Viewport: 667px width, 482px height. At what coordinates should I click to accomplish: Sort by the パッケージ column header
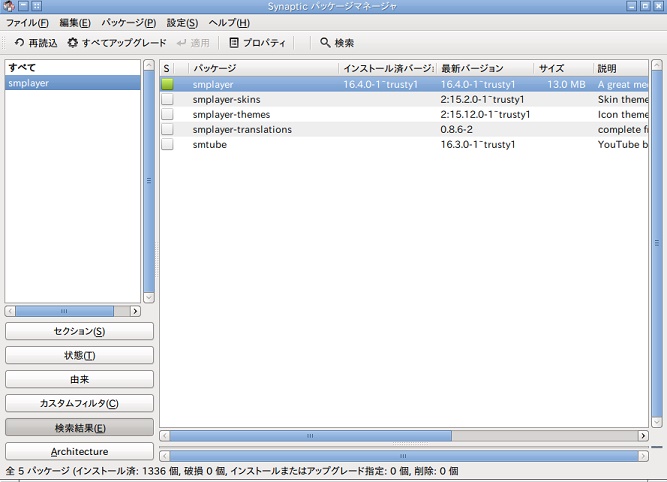tap(264, 68)
